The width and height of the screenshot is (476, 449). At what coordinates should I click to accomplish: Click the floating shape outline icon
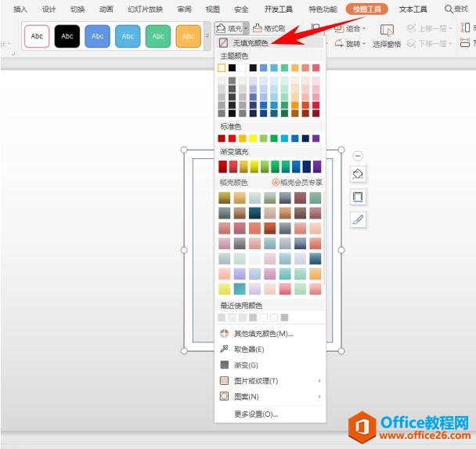[x=358, y=197]
